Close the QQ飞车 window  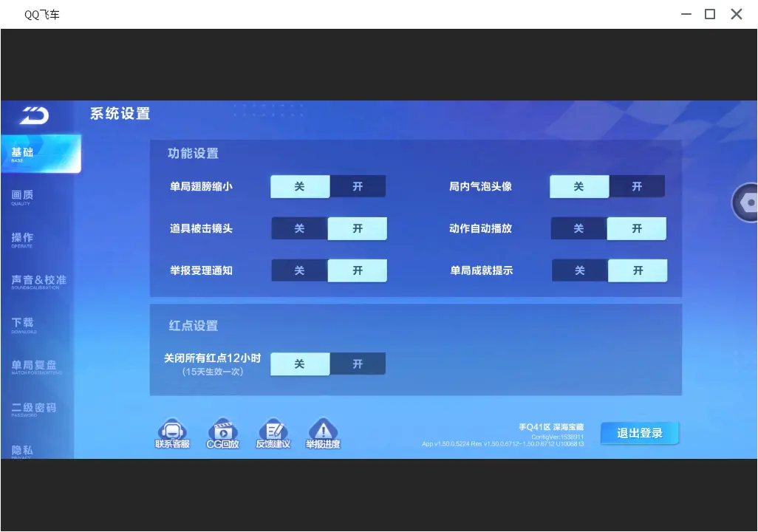737,14
